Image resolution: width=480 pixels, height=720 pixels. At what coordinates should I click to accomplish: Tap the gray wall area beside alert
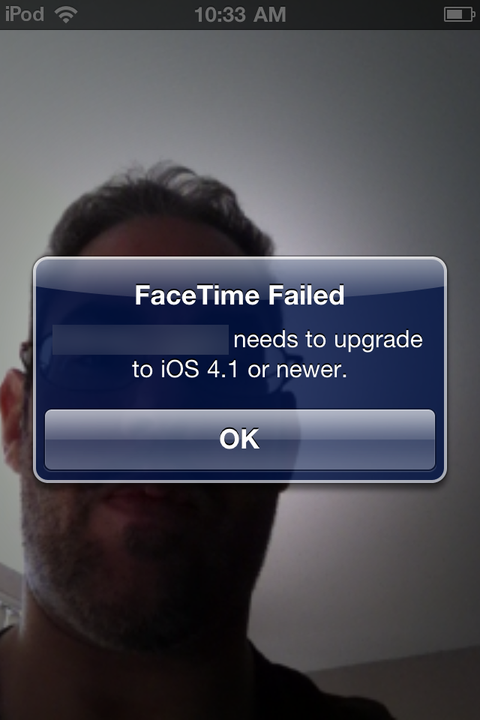tap(464, 367)
